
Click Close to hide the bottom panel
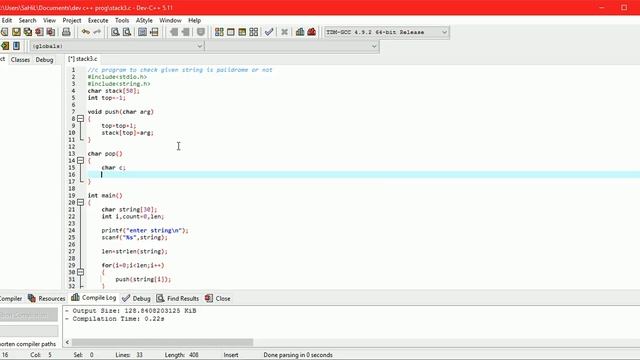pos(218,298)
